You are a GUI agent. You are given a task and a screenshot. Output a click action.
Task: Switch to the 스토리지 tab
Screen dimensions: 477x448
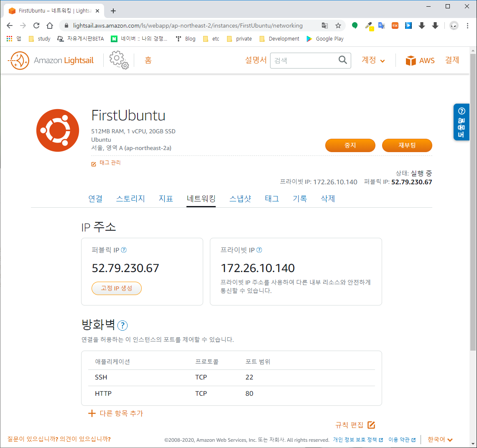pos(130,199)
